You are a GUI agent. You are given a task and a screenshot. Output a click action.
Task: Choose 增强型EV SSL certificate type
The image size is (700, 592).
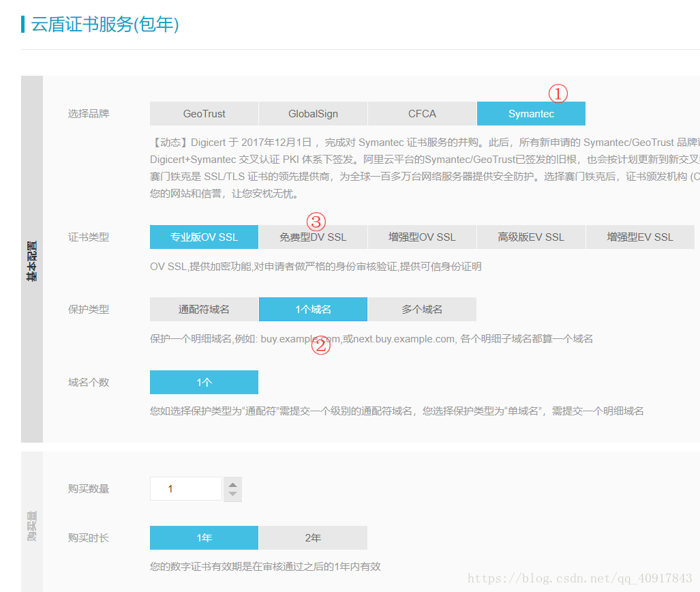[x=640, y=237]
